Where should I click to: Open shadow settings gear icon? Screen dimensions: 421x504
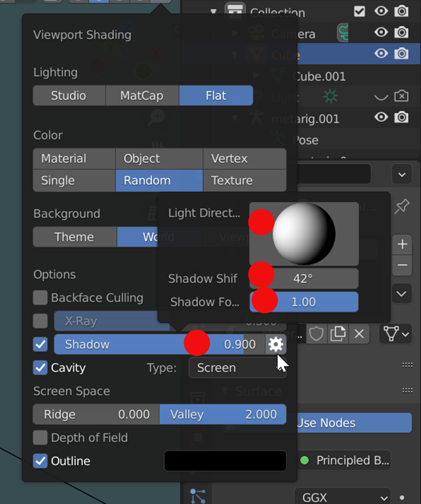pyautogui.click(x=275, y=344)
